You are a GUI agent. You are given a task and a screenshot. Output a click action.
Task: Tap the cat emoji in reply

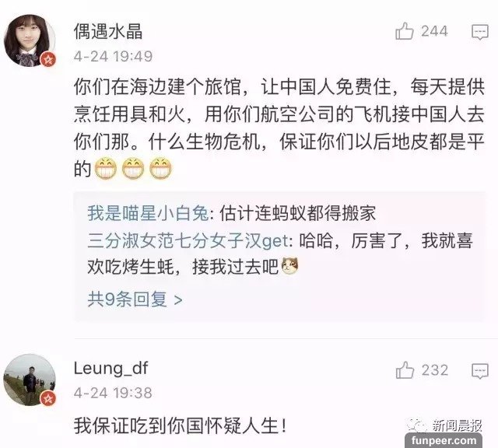coord(290,265)
